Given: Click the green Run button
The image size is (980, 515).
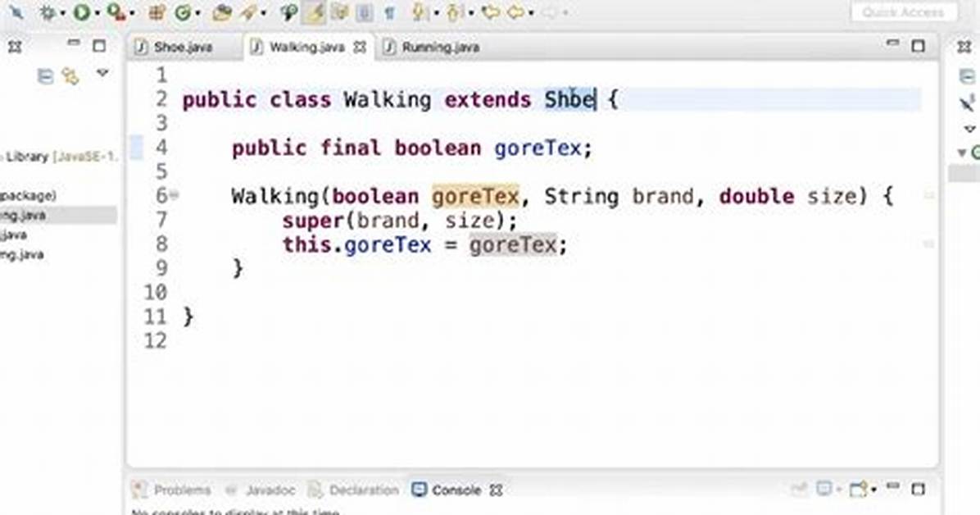Looking at the screenshot, I should 81,11.
